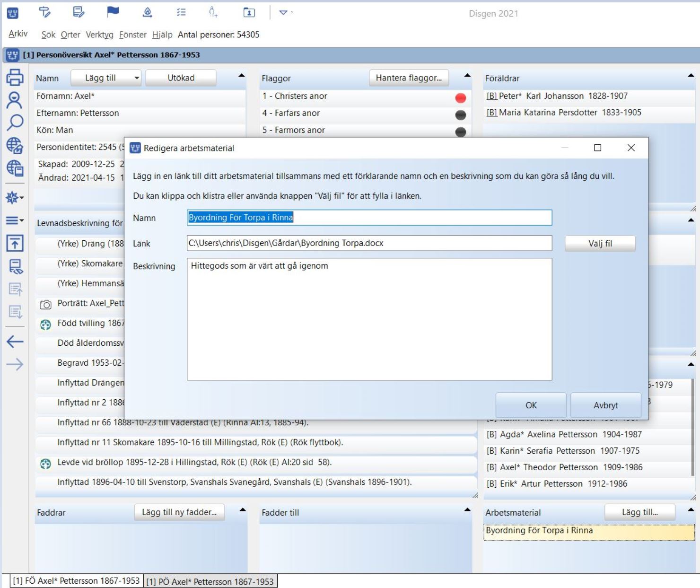Collapse the Arbetsmaterial panel
This screenshot has height=588, width=700.
click(691, 509)
